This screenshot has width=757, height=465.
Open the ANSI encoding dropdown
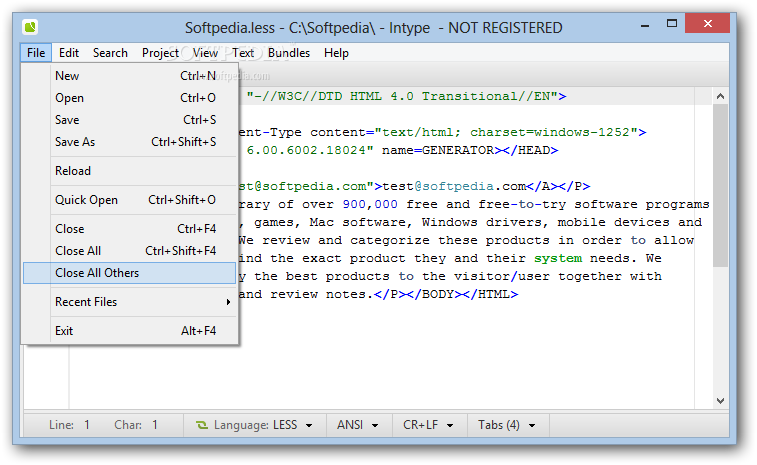coord(358,425)
